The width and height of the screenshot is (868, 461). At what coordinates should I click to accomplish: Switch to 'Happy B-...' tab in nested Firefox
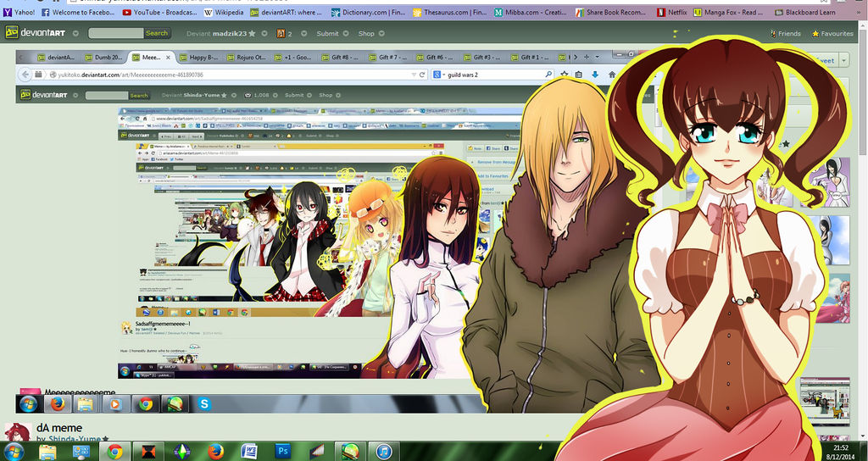click(198, 57)
